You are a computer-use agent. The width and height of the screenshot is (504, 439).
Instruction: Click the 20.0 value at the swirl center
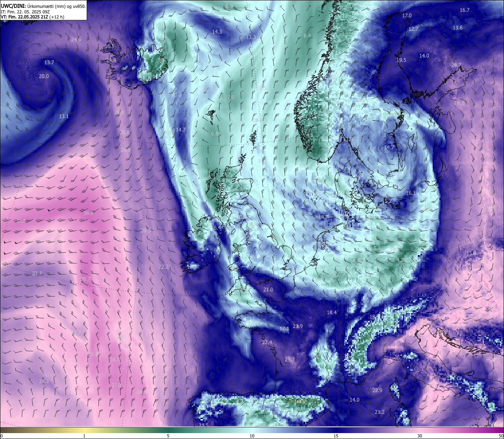(44, 76)
